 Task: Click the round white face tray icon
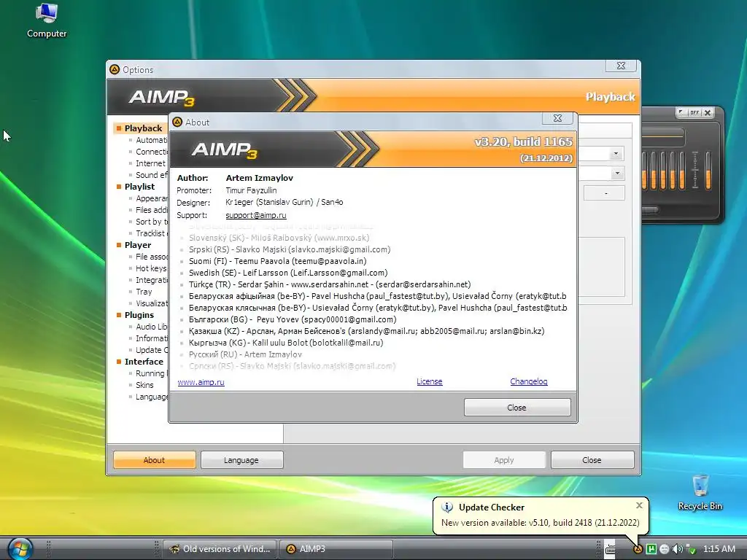(664, 549)
